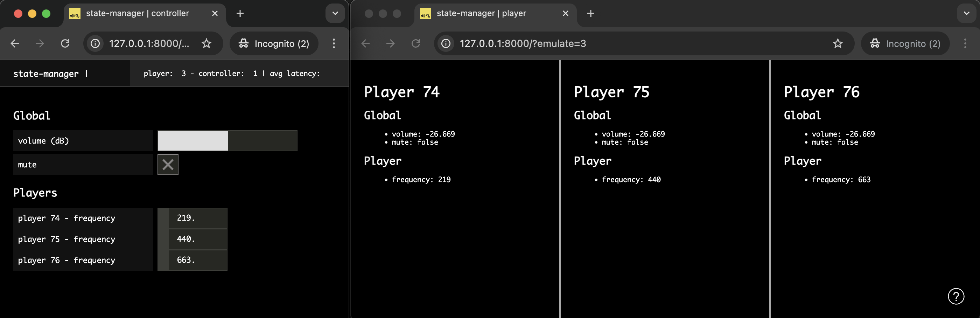This screenshot has width=980, height=318.
Task: Click the back arrow in the controller window
Action: point(14,43)
